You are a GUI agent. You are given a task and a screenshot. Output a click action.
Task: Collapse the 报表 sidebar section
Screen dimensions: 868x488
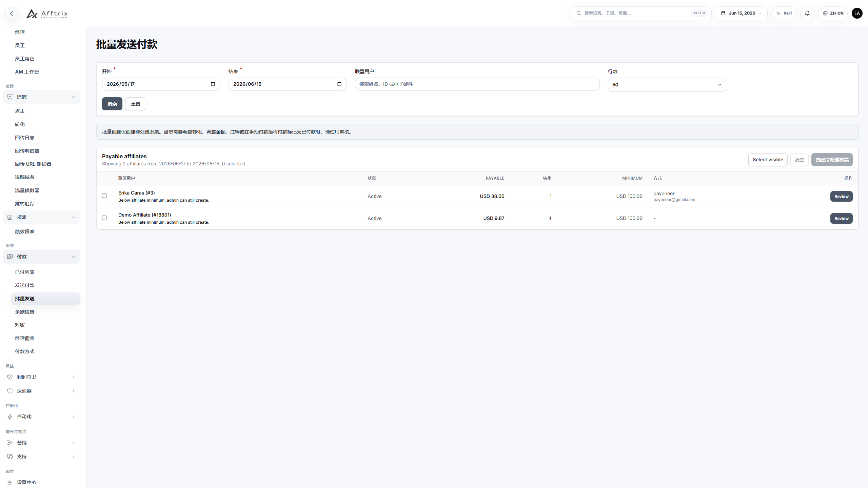74,218
